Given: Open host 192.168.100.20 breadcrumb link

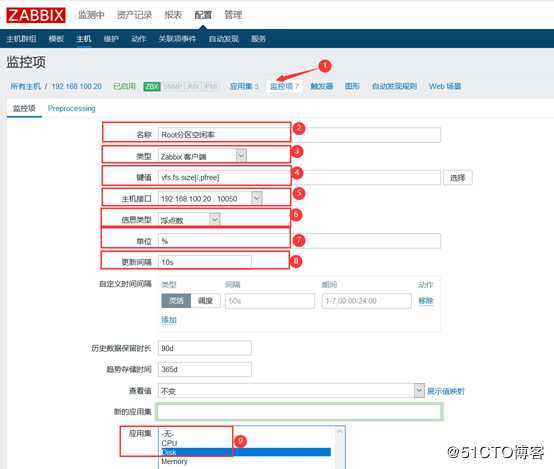Looking at the screenshot, I should 77,86.
